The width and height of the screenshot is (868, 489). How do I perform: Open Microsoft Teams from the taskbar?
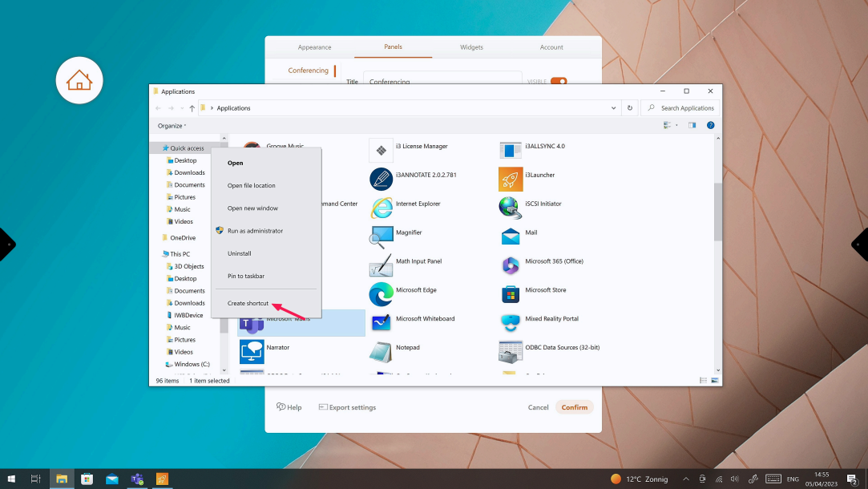coord(137,479)
